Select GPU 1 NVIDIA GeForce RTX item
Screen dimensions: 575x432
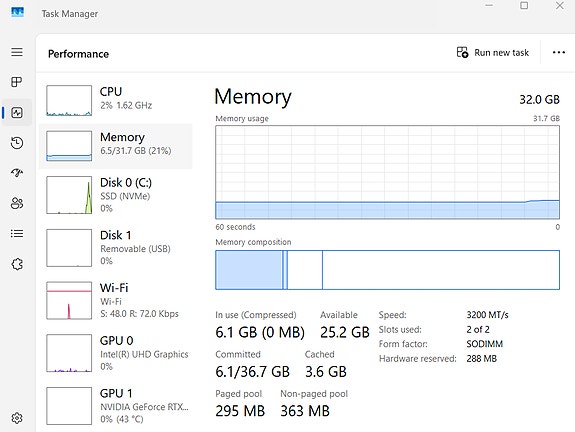click(x=116, y=406)
